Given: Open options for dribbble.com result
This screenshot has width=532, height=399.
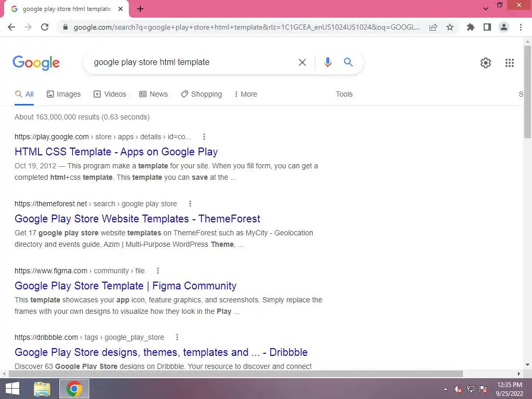Looking at the screenshot, I should coord(177,337).
